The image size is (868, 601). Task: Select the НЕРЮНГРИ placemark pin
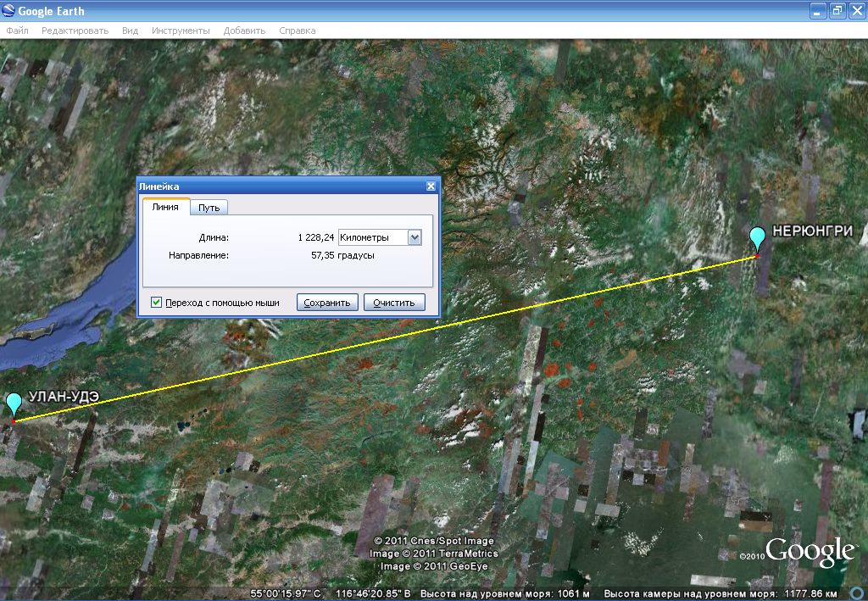tap(758, 238)
